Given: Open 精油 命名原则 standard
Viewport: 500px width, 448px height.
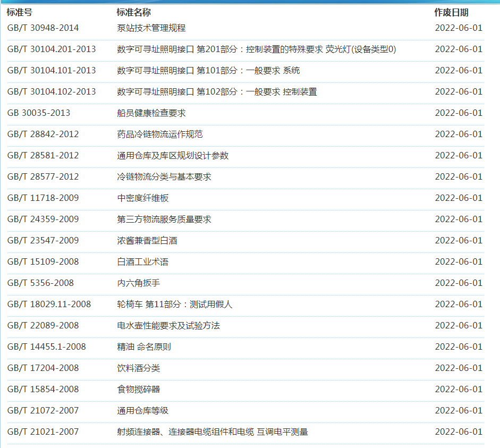Looking at the screenshot, I should 144,347.
